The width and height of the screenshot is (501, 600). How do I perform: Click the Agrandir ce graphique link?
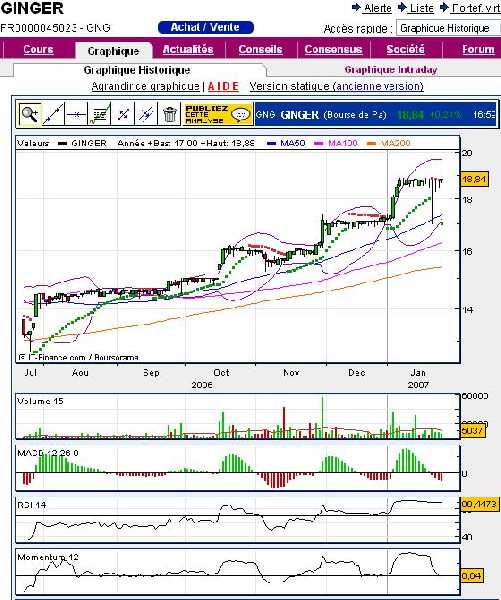[x=145, y=86]
